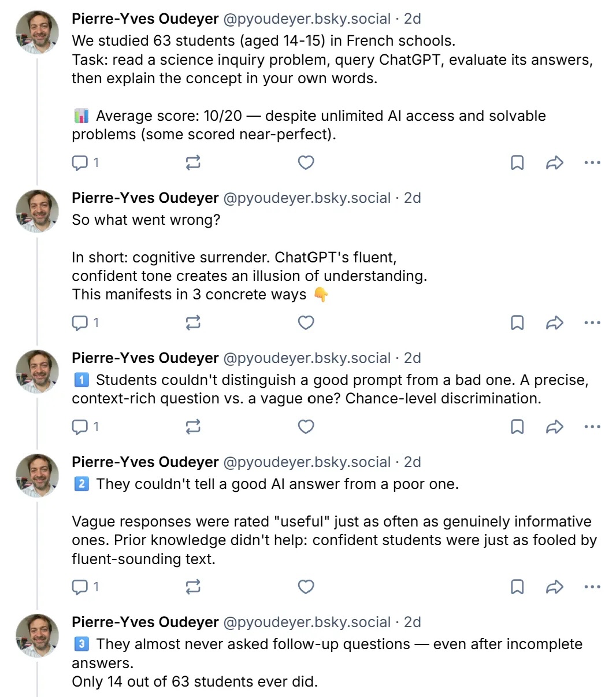
Task: Open Pierre-Yves Oudeyer's name on the first post
Action: [145, 19]
